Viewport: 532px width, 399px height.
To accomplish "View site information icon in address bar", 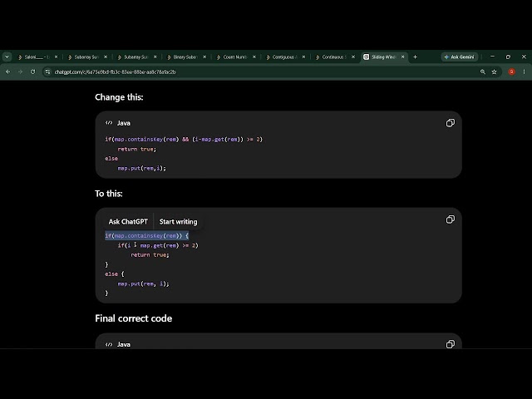I will [47, 72].
